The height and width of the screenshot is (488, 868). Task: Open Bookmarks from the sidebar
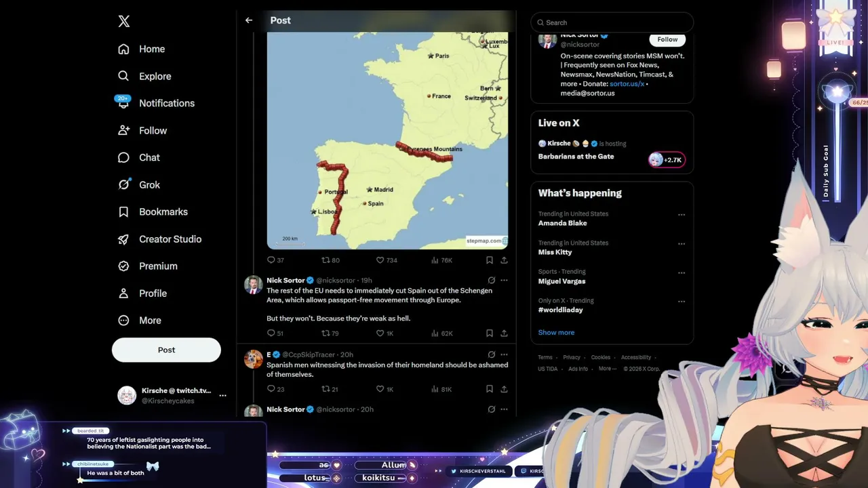point(153,211)
